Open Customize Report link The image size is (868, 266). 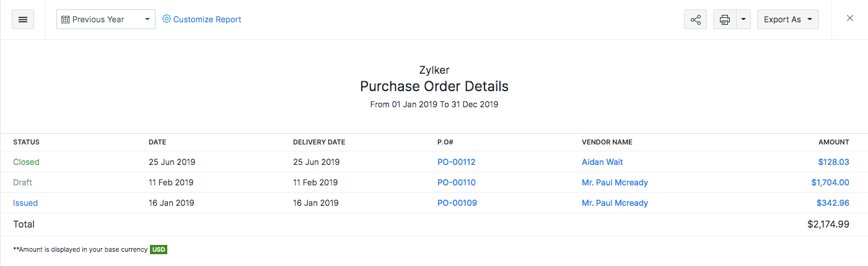coord(207,19)
